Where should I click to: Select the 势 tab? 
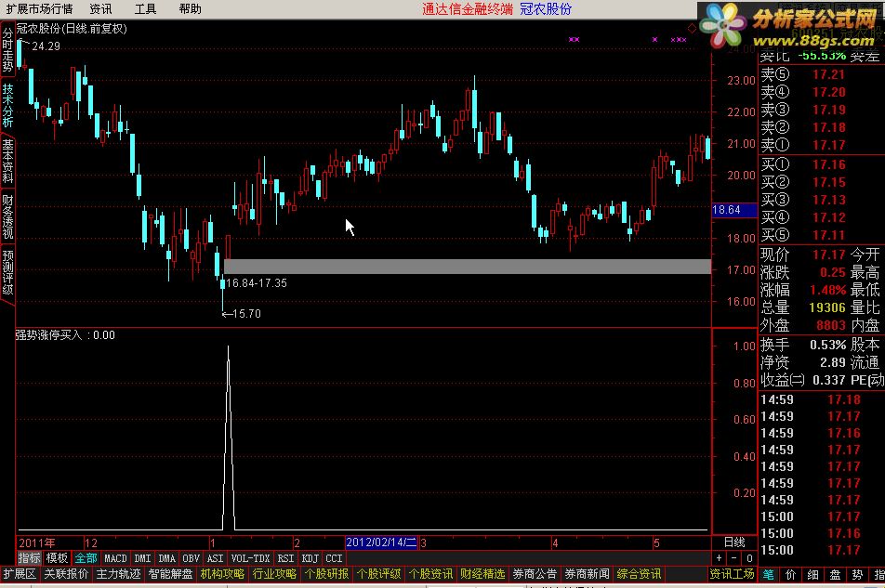[x=857, y=574]
